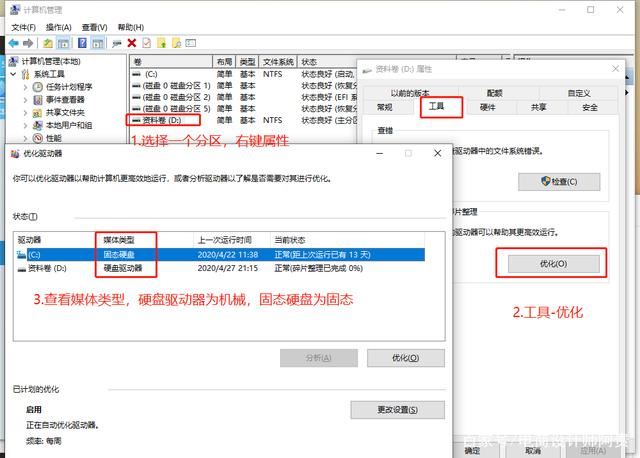
Task: Click the 更改设置(S) button
Action: pyautogui.click(x=397, y=410)
